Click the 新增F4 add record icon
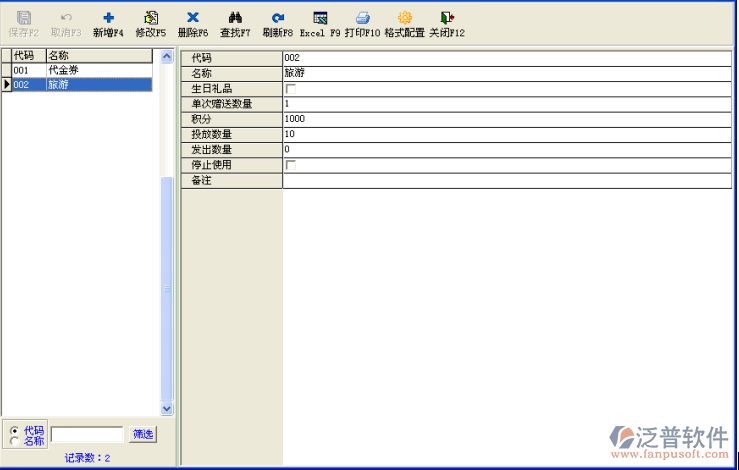Screen dimensions: 739x470 pyautogui.click(x=108, y=18)
